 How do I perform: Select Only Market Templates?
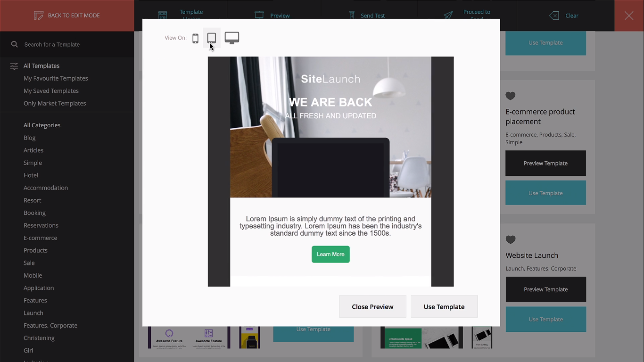pos(55,103)
